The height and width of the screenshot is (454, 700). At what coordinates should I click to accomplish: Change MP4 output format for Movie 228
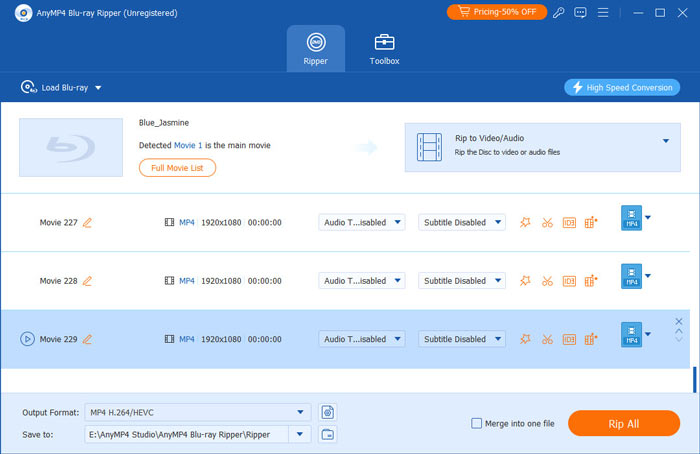coord(636,276)
